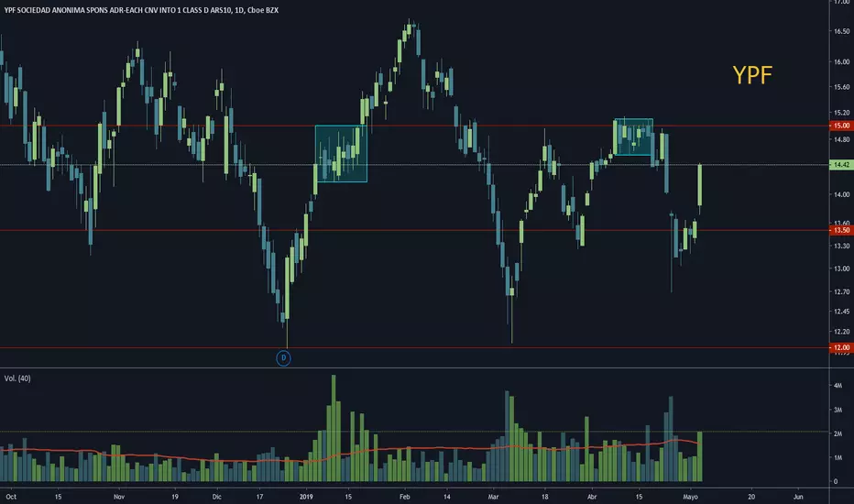The image size is (854, 504).
Task: Click the Abr label on time axis
Action: coord(592,497)
